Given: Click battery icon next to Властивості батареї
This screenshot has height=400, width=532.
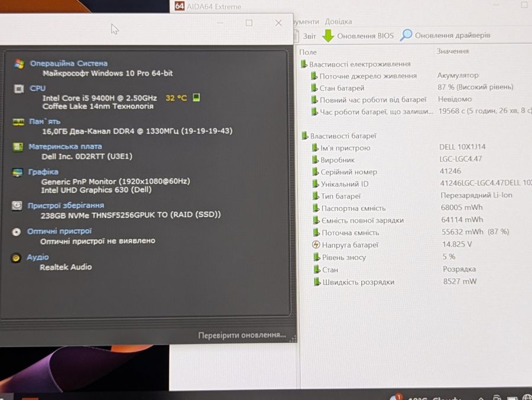Looking at the screenshot, I should click(304, 136).
